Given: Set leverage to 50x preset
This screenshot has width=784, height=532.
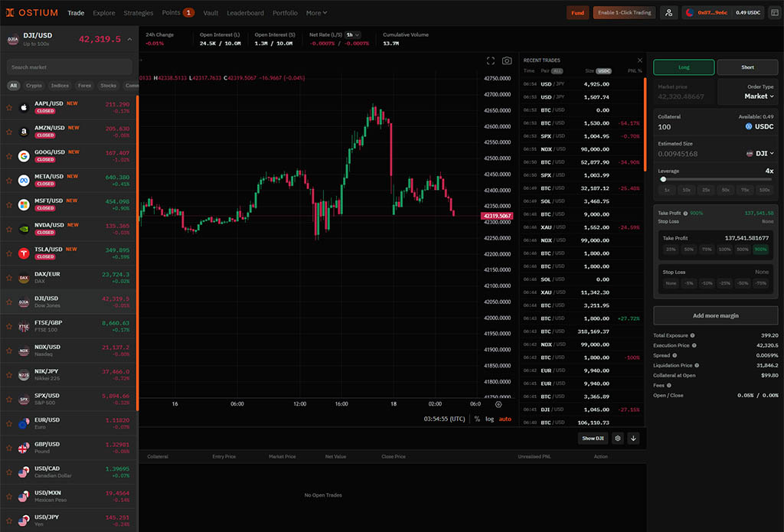Looking at the screenshot, I should click(x=726, y=190).
